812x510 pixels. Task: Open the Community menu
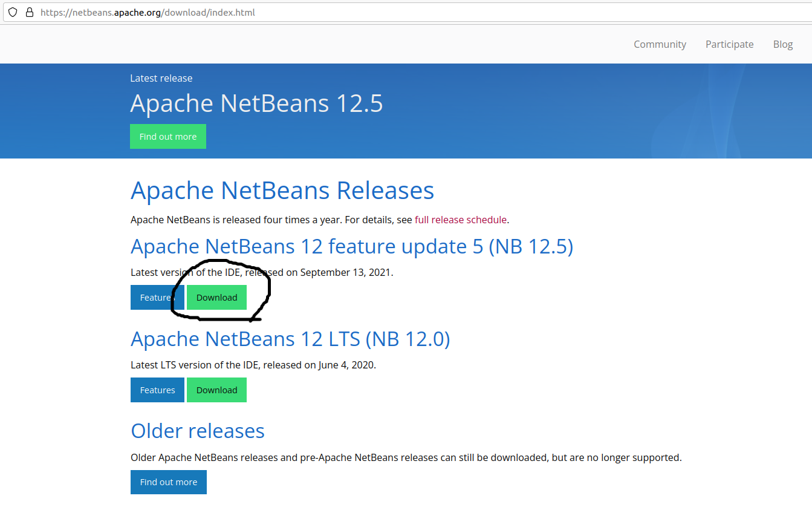[660, 44]
